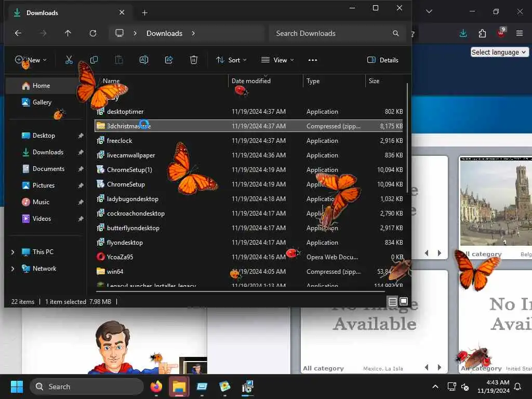Click the installer icon on the taskbar
This screenshot has width=532, height=399.
coord(248,387)
